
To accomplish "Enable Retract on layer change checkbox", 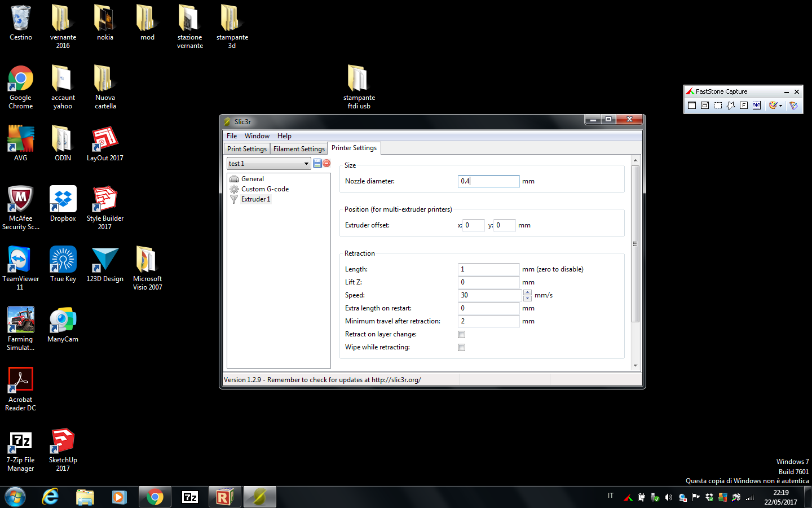I will point(461,335).
